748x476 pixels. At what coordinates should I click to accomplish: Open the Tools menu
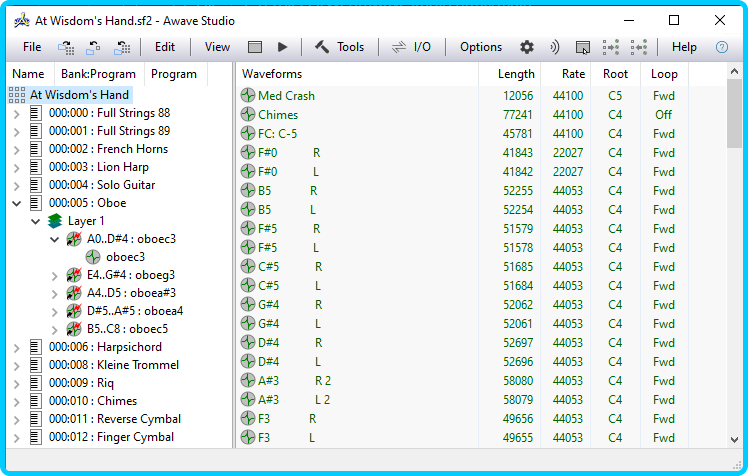[x=350, y=47]
